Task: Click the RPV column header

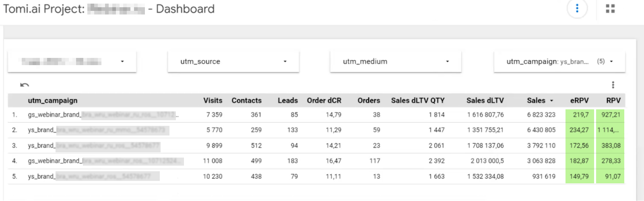Action: coord(613,100)
